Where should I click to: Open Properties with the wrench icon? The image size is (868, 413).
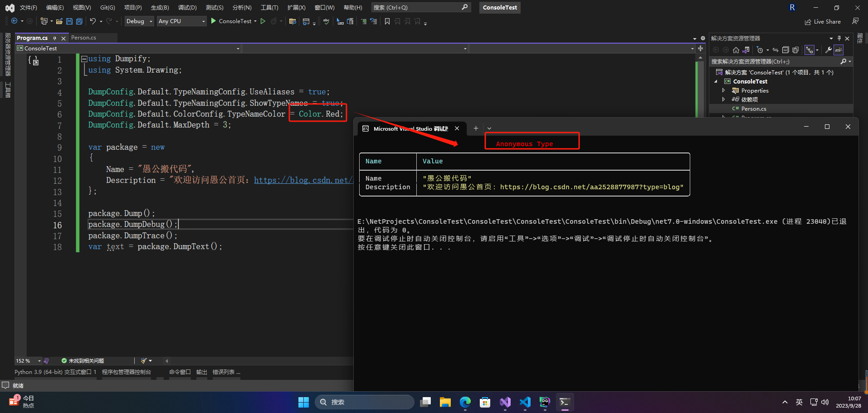click(x=829, y=50)
